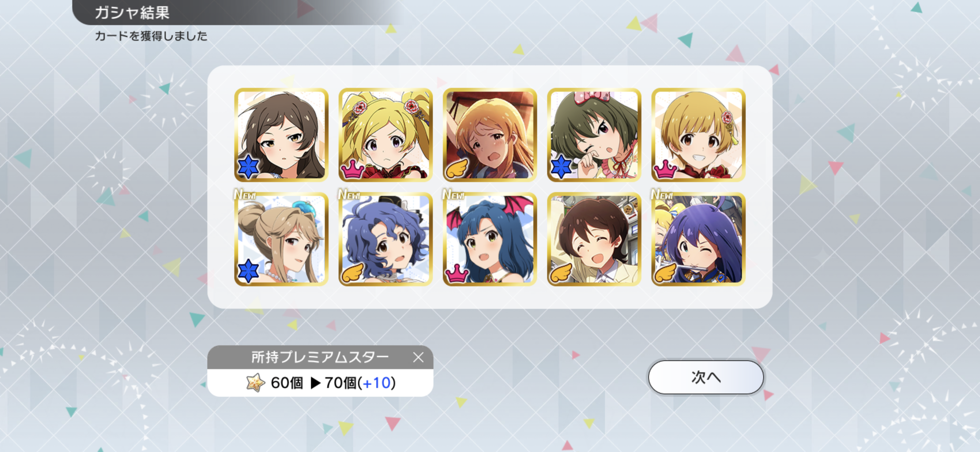Click the orange wing icon on crying girl card
This screenshot has width=980, height=452.
pos(456,169)
